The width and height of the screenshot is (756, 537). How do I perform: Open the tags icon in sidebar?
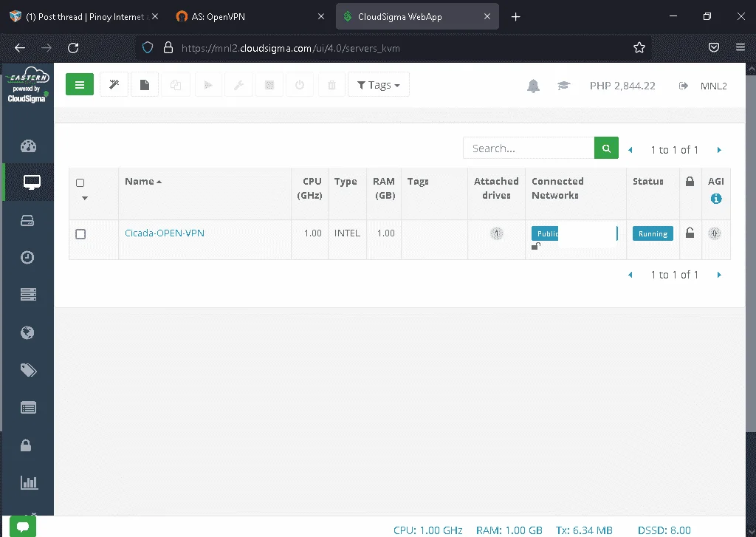[29, 370]
